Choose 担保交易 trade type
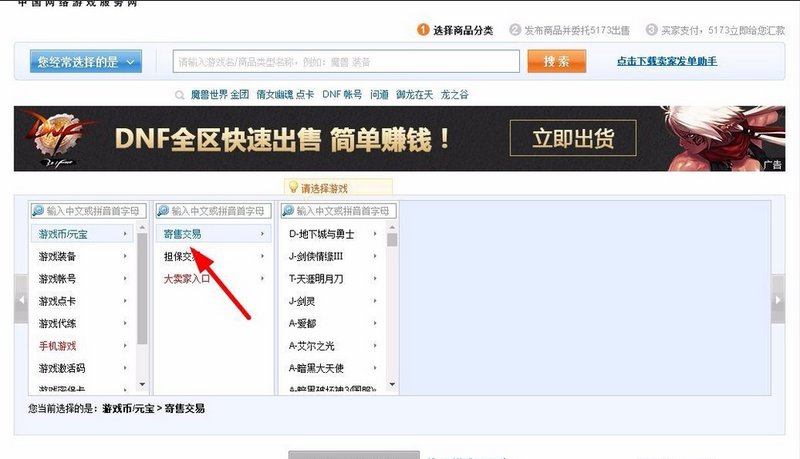The width and height of the screenshot is (800, 459). click(x=213, y=257)
